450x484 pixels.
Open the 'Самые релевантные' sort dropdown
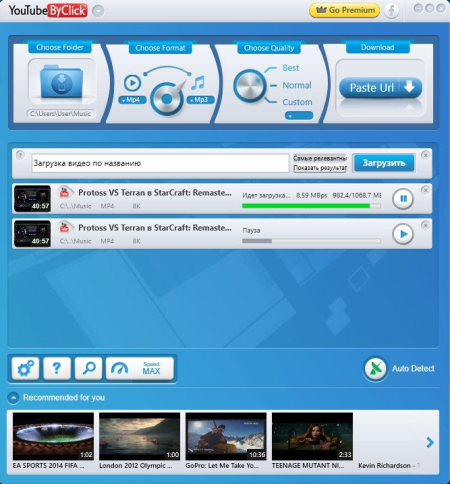coord(320,158)
